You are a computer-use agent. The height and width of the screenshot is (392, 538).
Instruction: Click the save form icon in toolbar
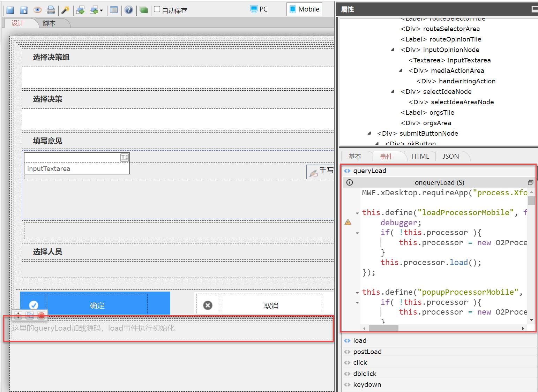point(10,10)
